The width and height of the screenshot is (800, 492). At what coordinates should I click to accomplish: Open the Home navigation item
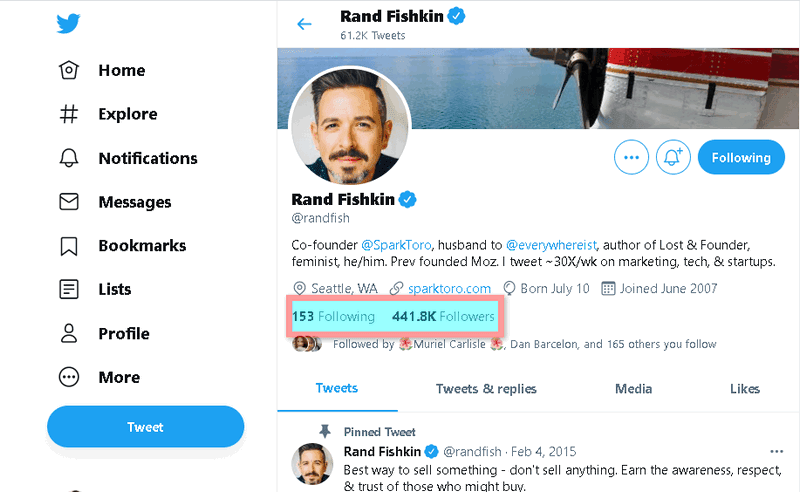[120, 70]
